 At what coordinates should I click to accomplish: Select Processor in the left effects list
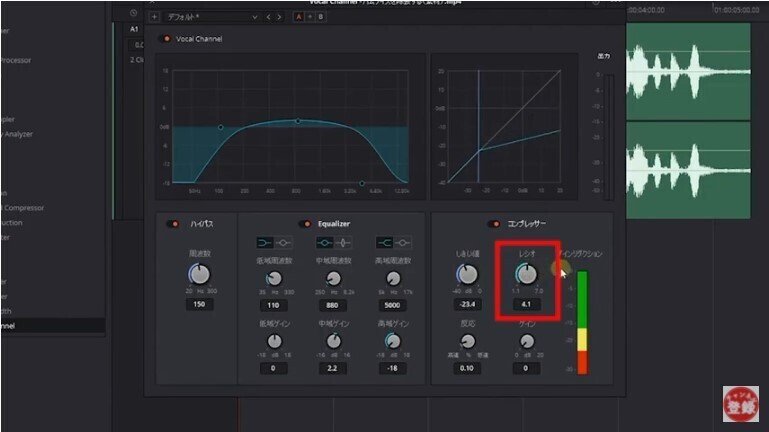pos(16,60)
